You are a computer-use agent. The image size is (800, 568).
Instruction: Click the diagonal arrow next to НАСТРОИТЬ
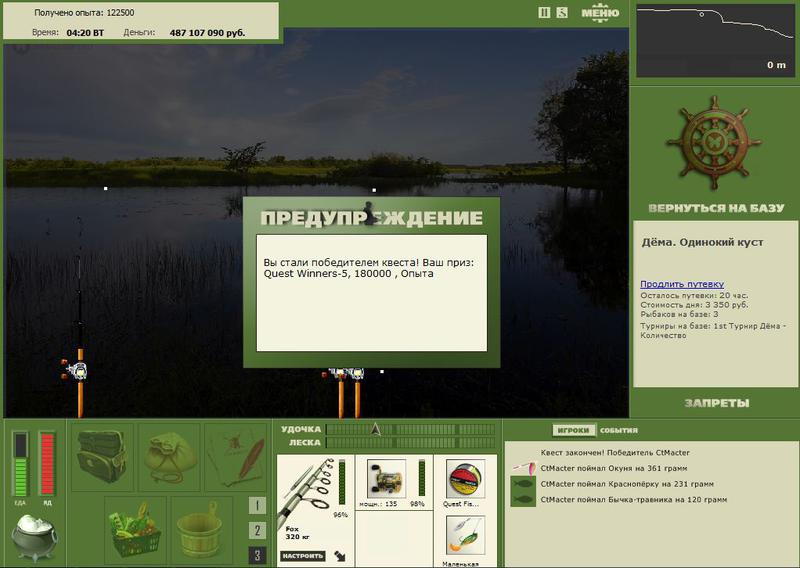(x=339, y=556)
